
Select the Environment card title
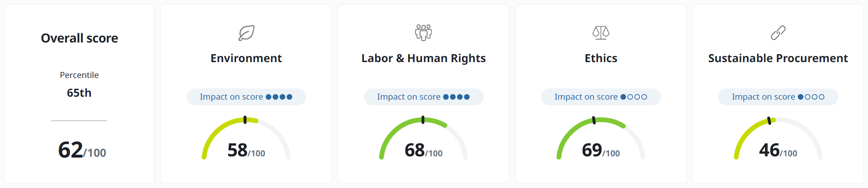click(x=246, y=58)
